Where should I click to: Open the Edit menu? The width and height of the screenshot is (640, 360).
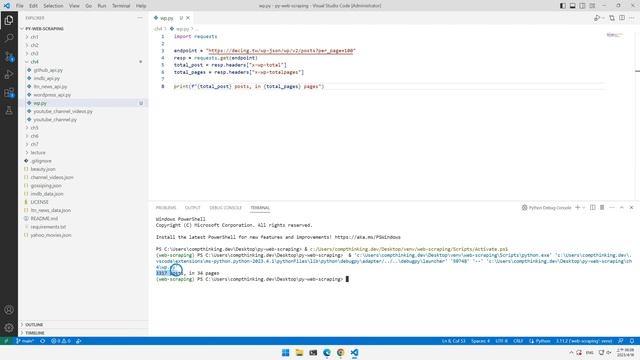click(33, 6)
